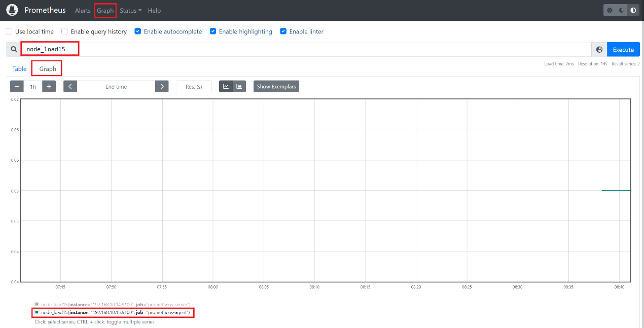
Task: Click the Prometheus brand title
Action: click(x=45, y=10)
